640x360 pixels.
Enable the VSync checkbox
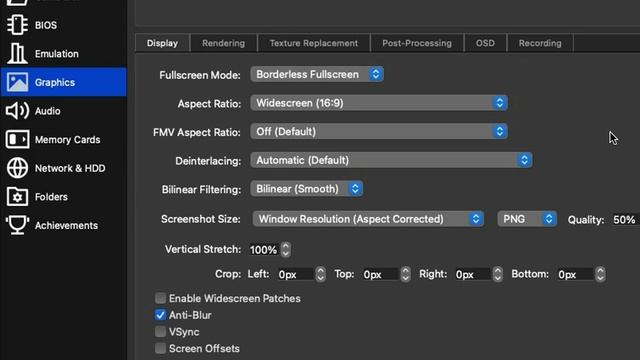[x=160, y=331]
